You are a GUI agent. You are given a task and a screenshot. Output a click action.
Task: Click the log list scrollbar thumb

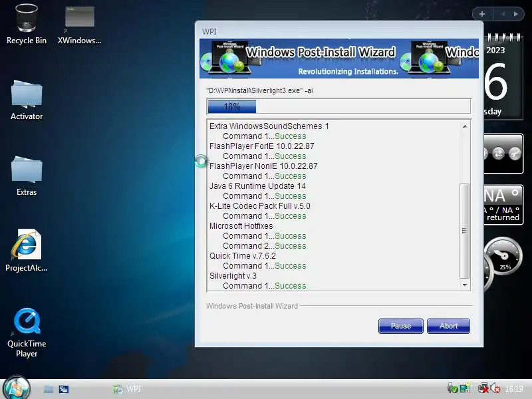pos(464,231)
